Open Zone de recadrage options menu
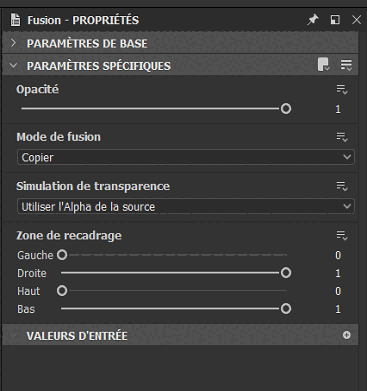This screenshot has width=367, height=391. coord(342,235)
